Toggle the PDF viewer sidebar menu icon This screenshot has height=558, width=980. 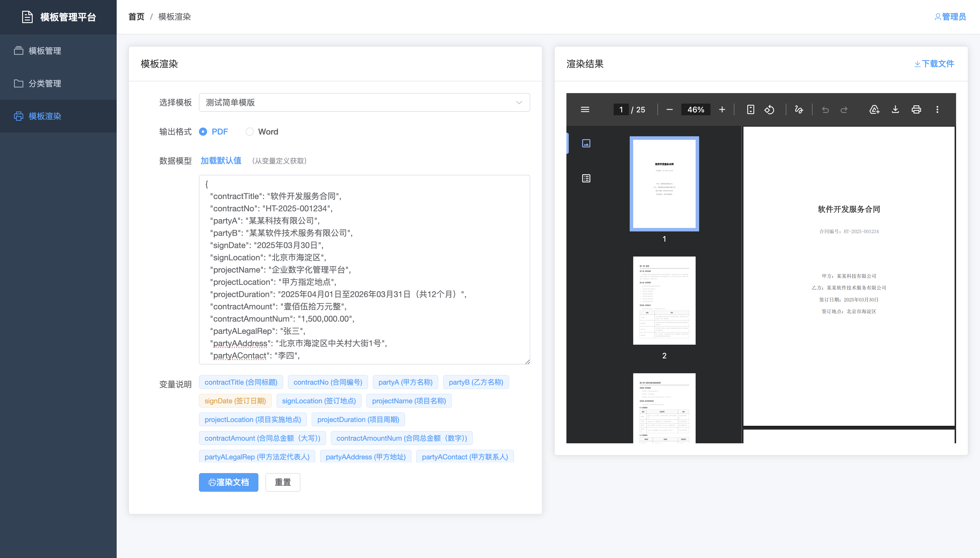pyautogui.click(x=585, y=110)
